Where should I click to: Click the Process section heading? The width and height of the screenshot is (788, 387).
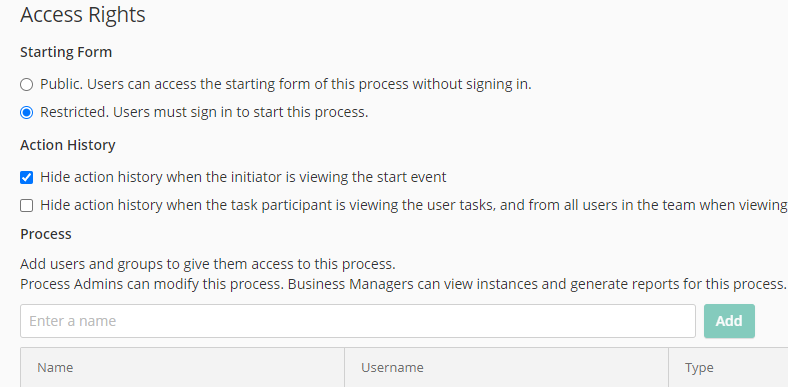point(46,234)
